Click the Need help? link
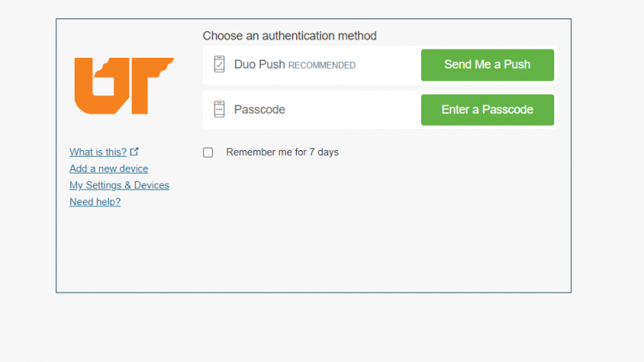 [95, 202]
